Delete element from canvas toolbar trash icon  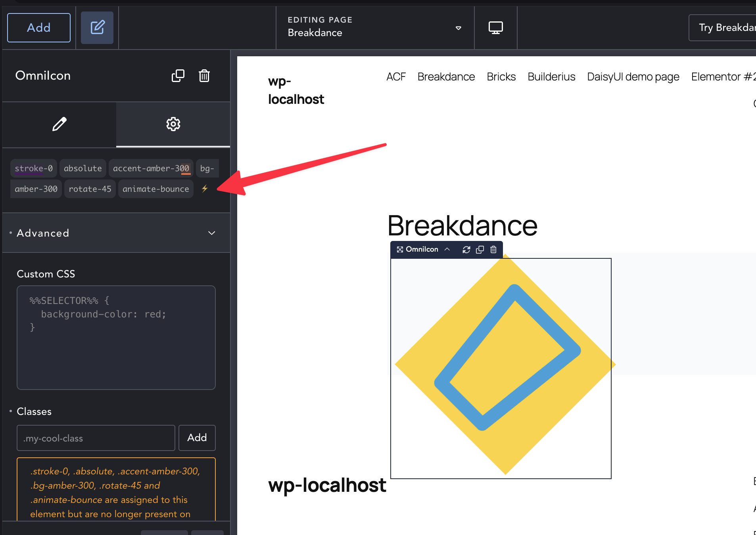pos(493,249)
